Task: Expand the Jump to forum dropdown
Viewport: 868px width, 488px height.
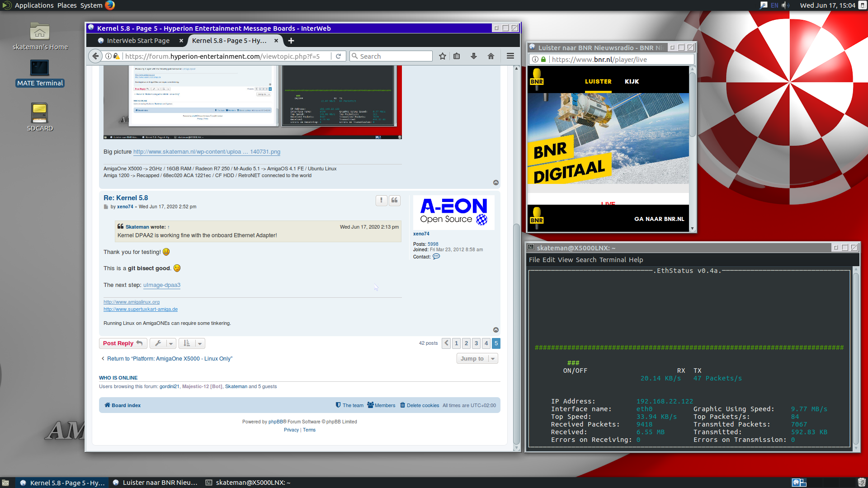Action: point(477,359)
